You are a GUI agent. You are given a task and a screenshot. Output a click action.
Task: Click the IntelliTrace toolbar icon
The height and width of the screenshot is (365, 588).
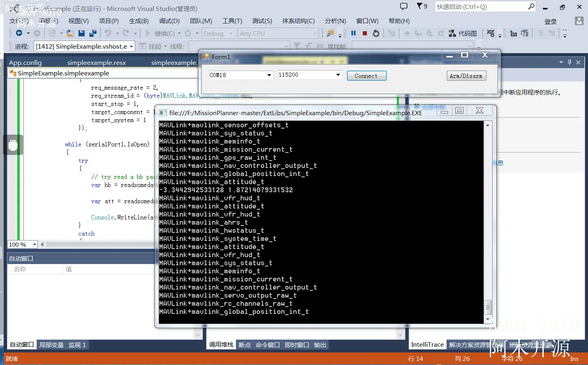point(491,33)
